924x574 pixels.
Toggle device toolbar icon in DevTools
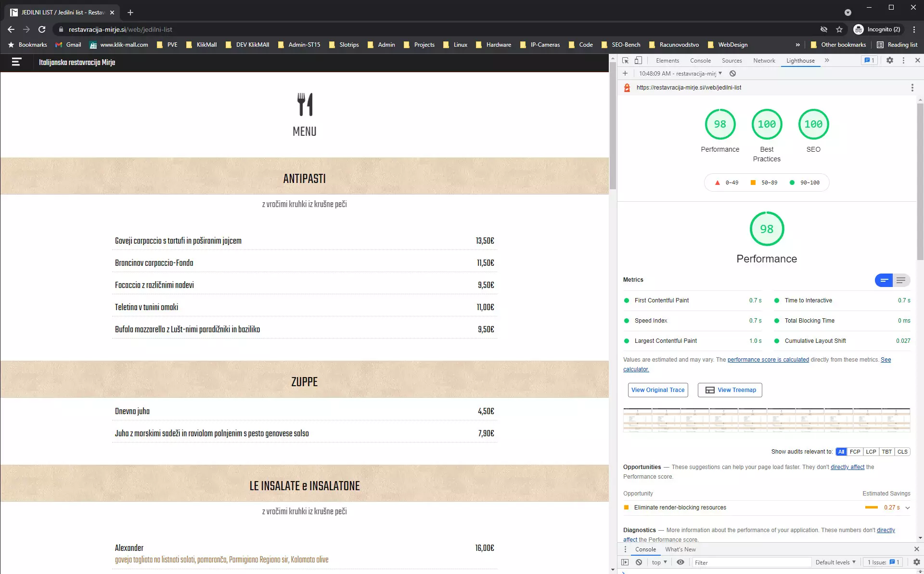[638, 61]
